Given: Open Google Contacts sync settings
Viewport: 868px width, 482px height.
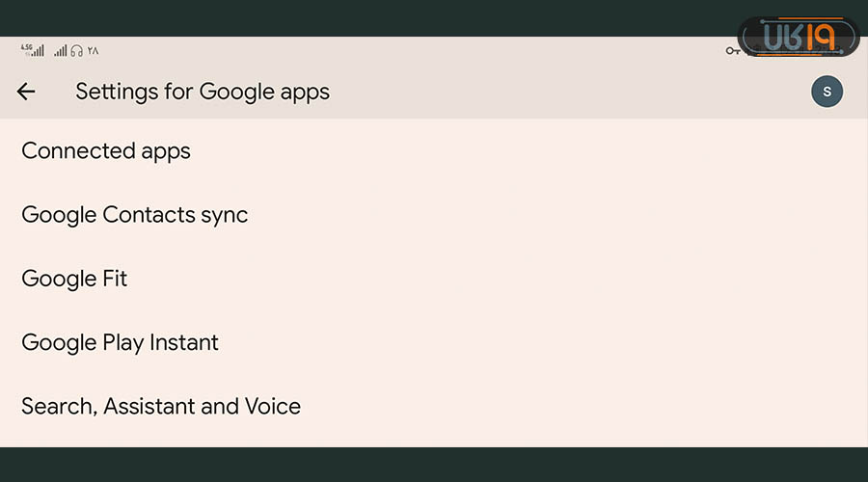Looking at the screenshot, I should tap(135, 215).
